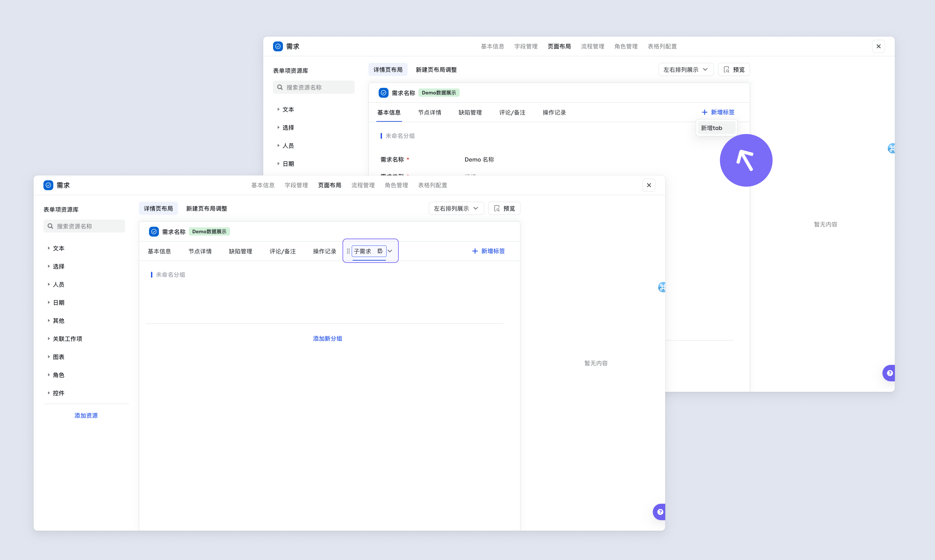Click the 需求名称 blue check icon in front window

pyautogui.click(x=154, y=232)
